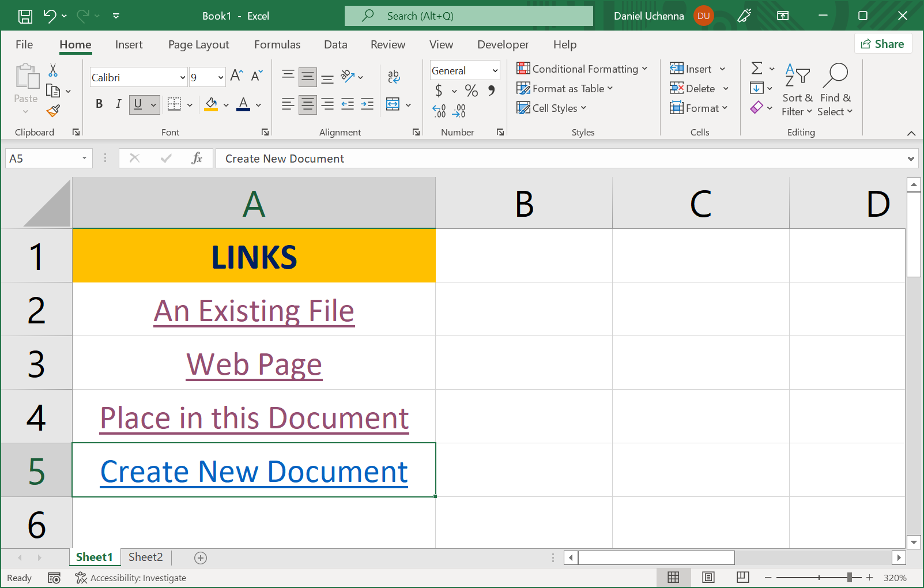Screen dimensions: 924x588
Task: Expand the Fill Color dropdown arrow
Action: [225, 104]
